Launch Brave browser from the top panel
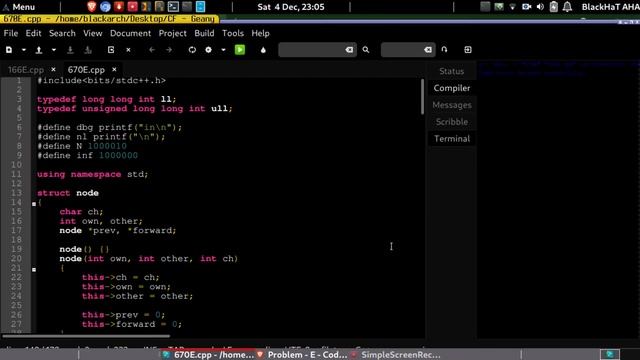The width and height of the screenshot is (640, 360). click(x=92, y=7)
